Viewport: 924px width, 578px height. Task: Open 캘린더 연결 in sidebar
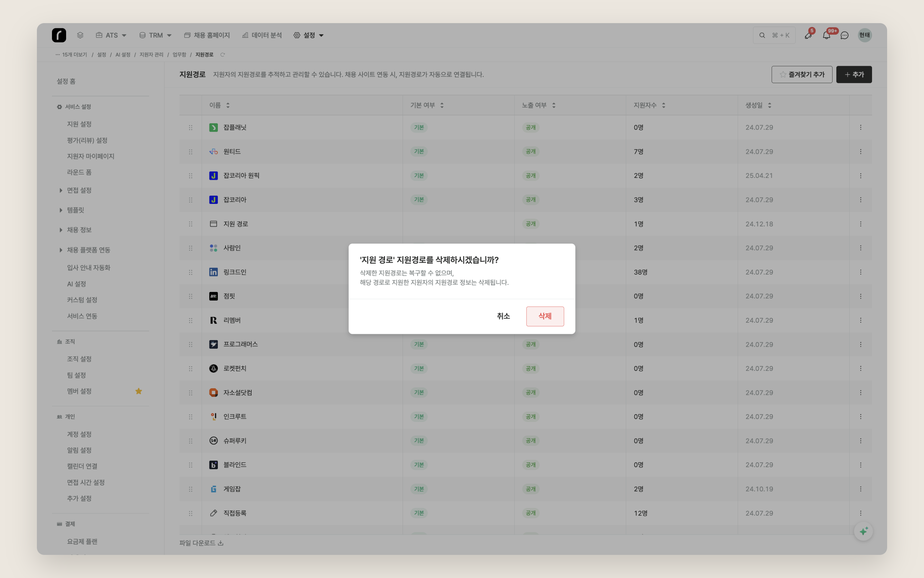coord(82,466)
